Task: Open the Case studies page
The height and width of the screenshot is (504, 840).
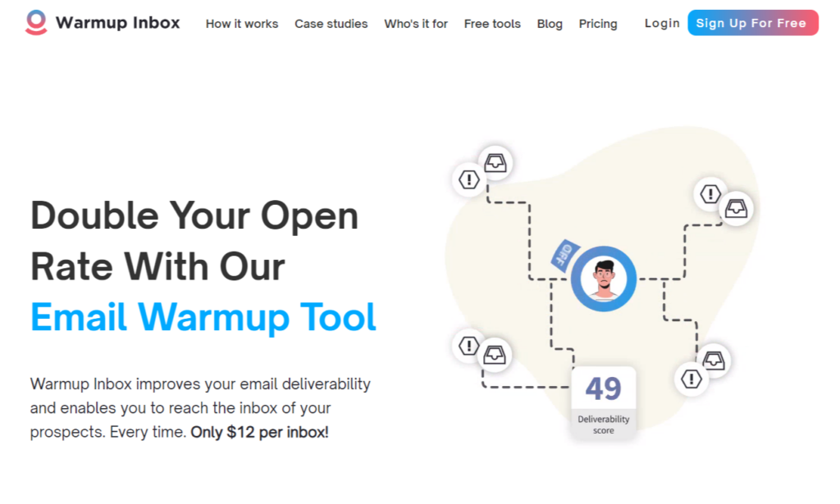Action: [x=331, y=24]
